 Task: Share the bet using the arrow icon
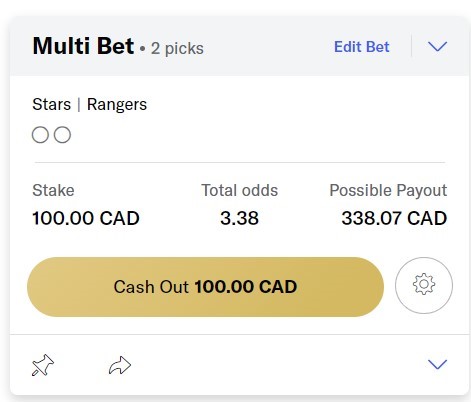coord(120,365)
